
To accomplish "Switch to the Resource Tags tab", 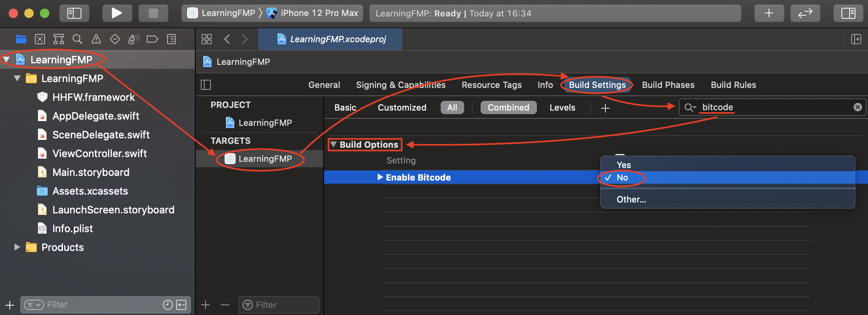I will pyautogui.click(x=492, y=85).
